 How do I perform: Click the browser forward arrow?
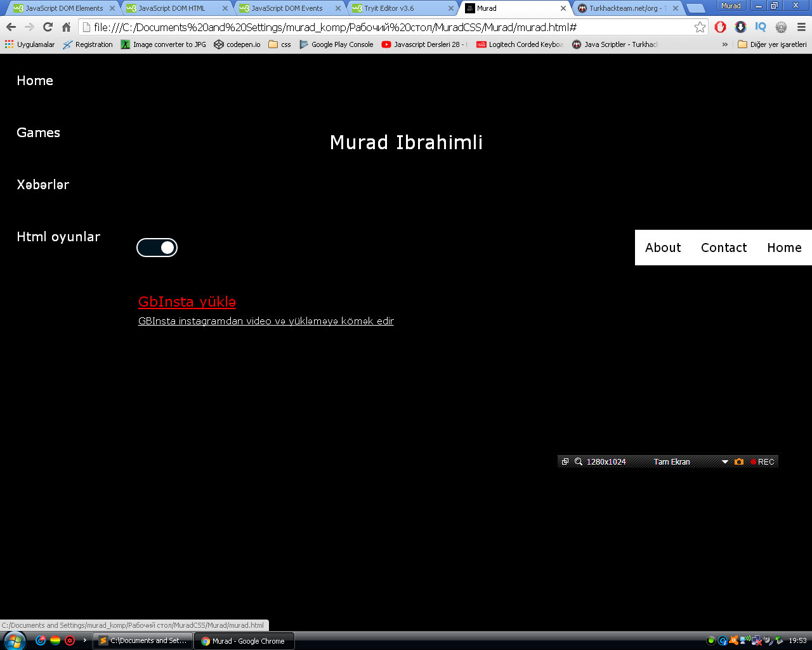tap(29, 27)
